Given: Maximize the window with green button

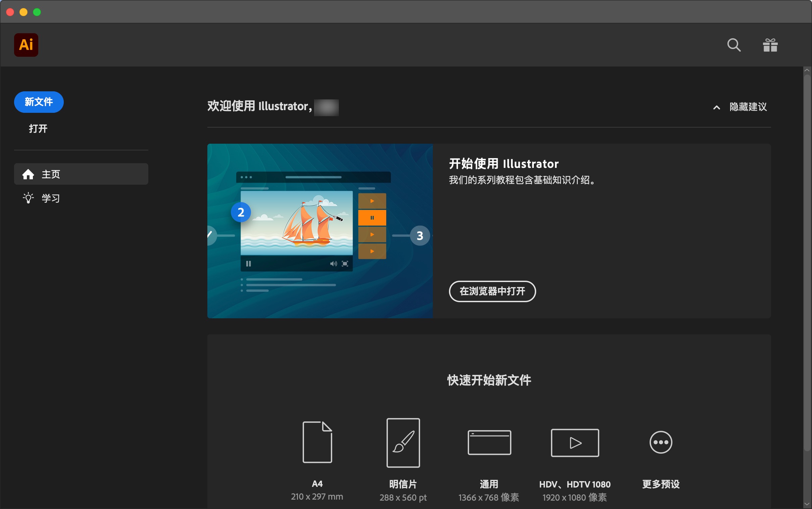Looking at the screenshot, I should pyautogui.click(x=37, y=12).
